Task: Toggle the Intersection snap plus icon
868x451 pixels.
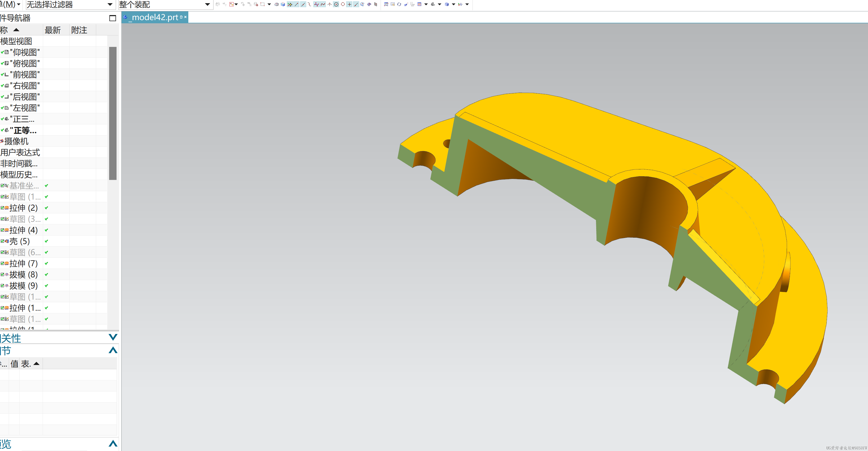Action: coord(349,4)
